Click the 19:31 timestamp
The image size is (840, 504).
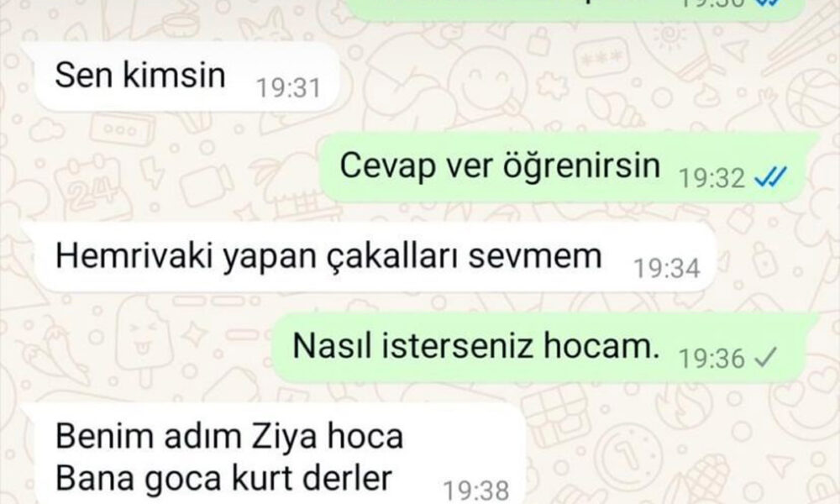pos(288,88)
